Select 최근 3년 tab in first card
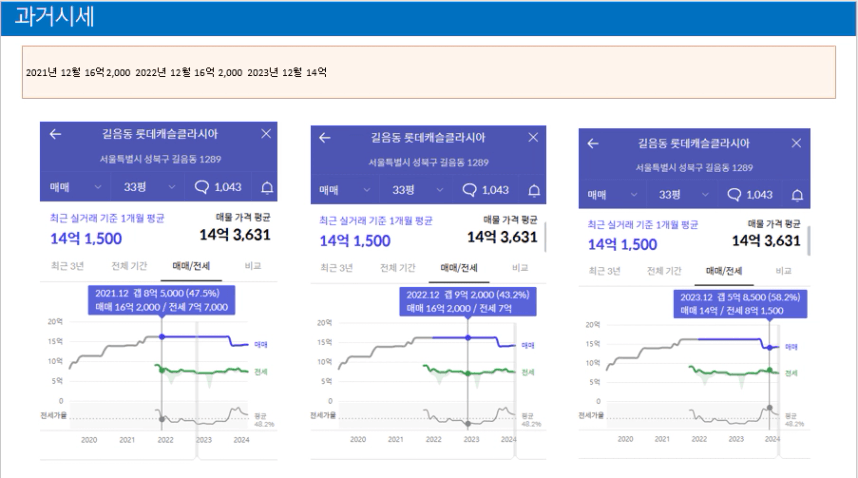858x478 pixels. pyautogui.click(x=67, y=266)
